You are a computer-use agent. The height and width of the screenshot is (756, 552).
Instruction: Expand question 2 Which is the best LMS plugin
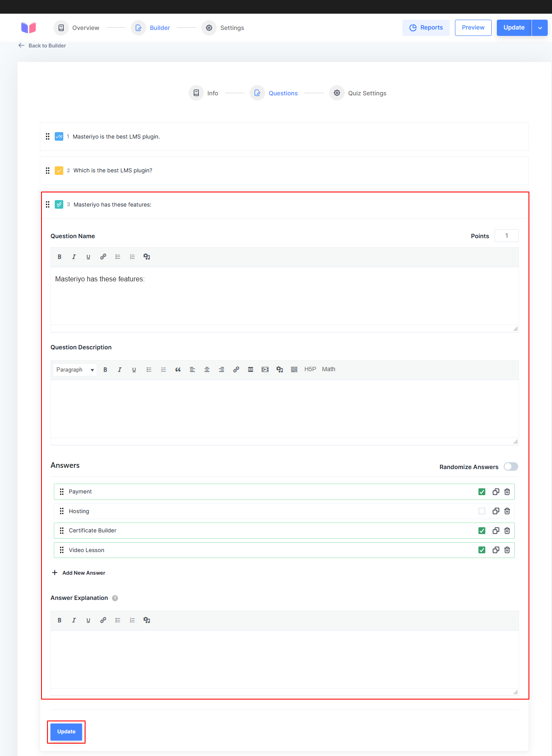284,171
